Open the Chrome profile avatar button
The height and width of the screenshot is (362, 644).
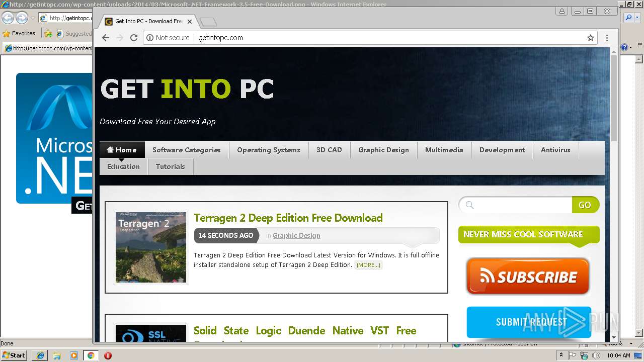(x=561, y=11)
